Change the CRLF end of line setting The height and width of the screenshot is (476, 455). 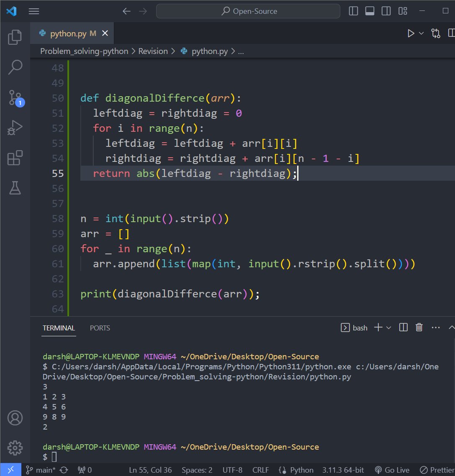tap(261, 470)
